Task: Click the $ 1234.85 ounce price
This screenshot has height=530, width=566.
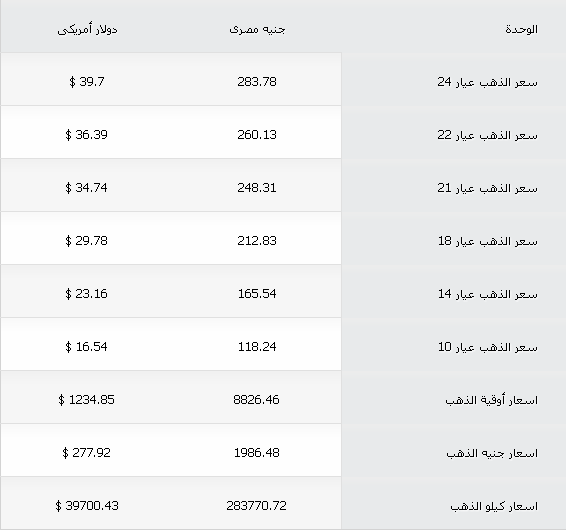Action: tap(86, 400)
